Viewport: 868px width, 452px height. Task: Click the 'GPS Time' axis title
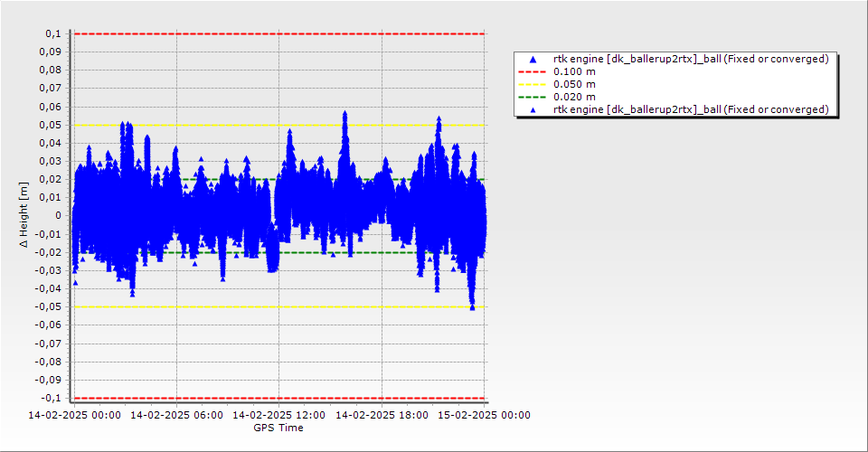(278, 428)
